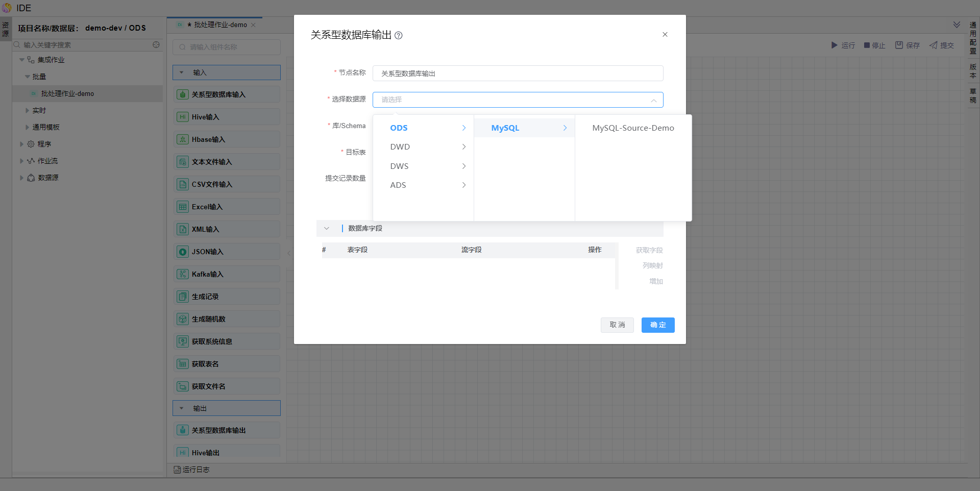Cancel the relational database output dialog
980x491 pixels.
pyautogui.click(x=617, y=325)
